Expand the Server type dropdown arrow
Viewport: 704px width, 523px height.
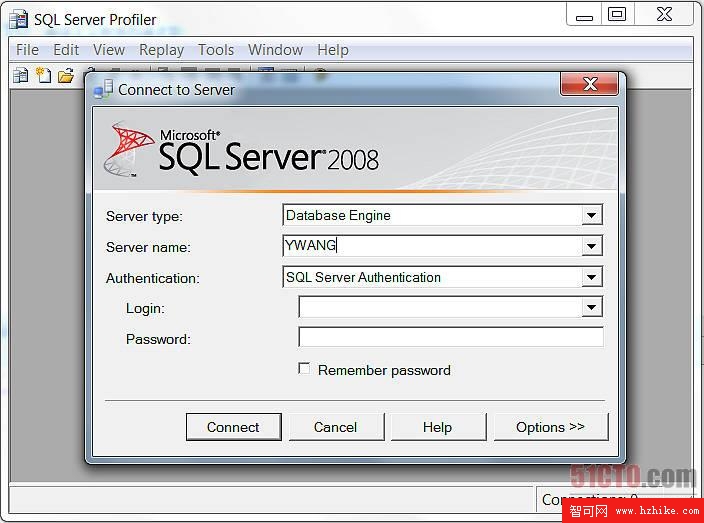(592, 215)
